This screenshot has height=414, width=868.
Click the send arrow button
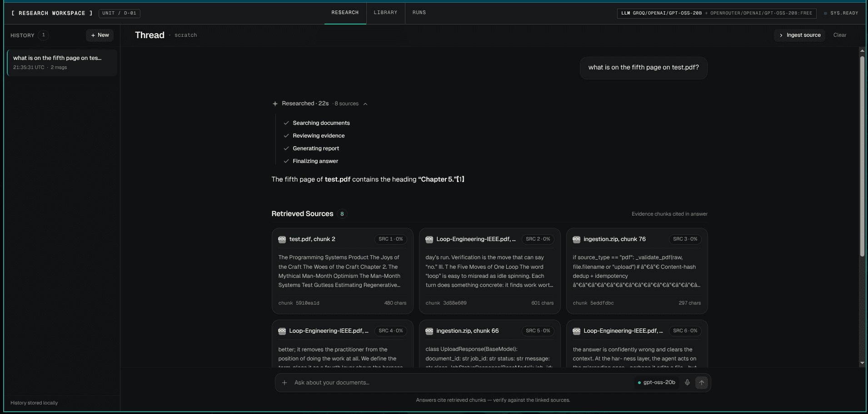(701, 383)
